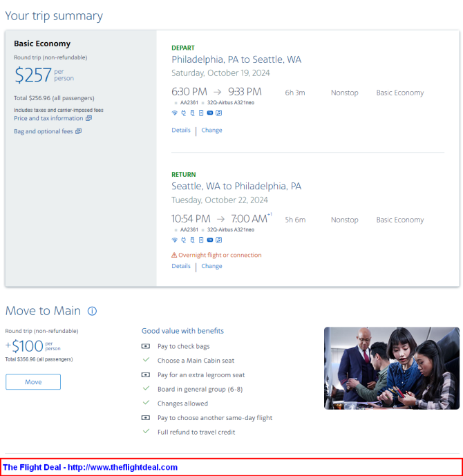
Task: Click the USB port icon on the departing flight
Action: pyautogui.click(x=192, y=113)
